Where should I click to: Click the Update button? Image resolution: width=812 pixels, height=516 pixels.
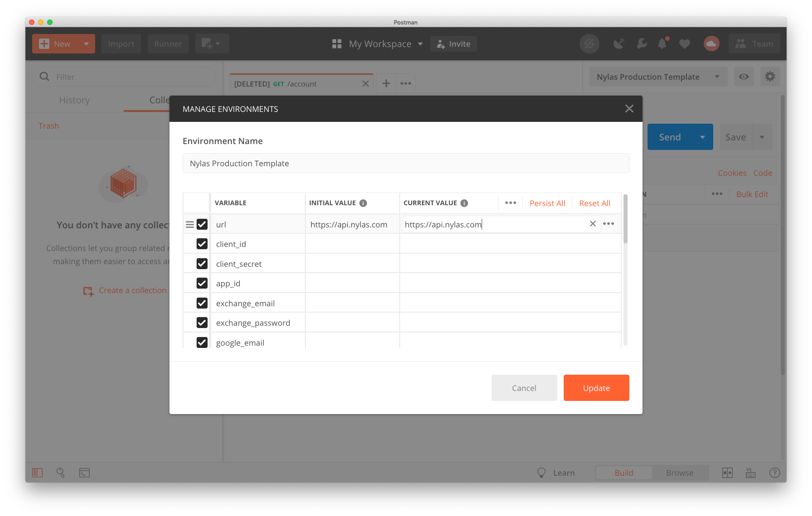[x=596, y=388]
